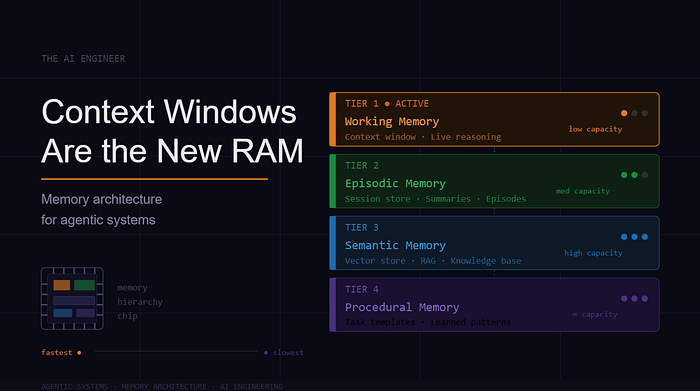Click the 'TIER 2' label
700x391 pixels.
362,166
